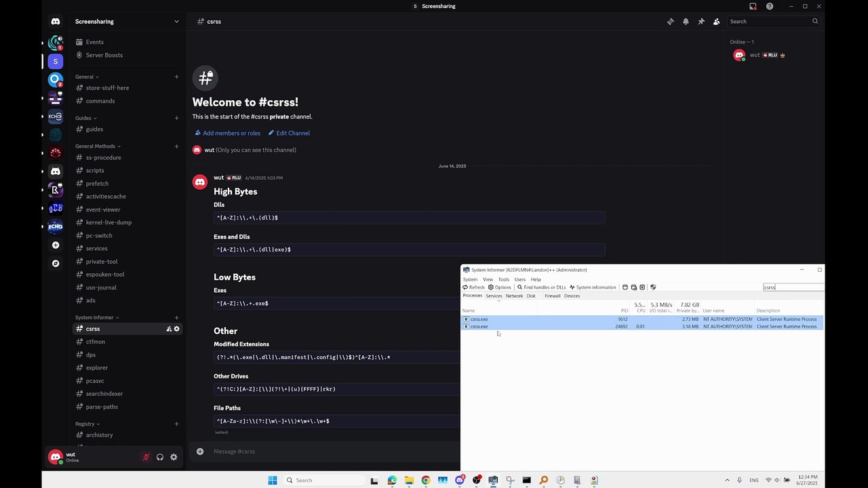Switch to the Services tab

click(494, 296)
